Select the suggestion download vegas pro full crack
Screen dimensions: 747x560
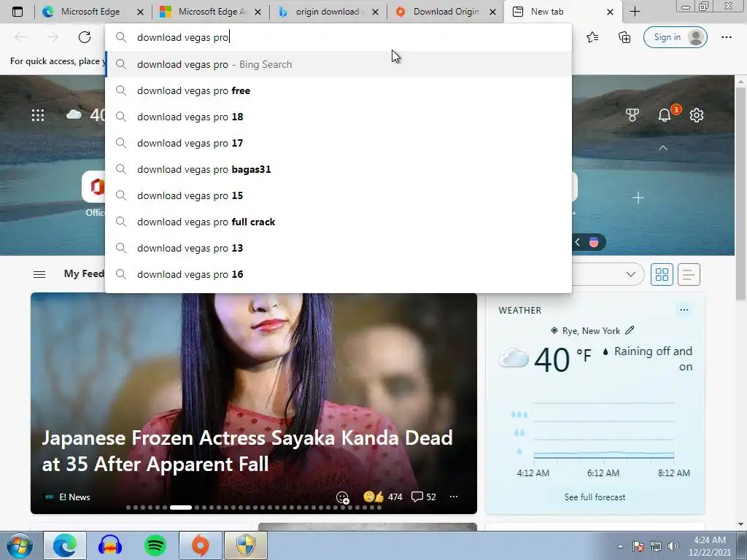[338, 222]
